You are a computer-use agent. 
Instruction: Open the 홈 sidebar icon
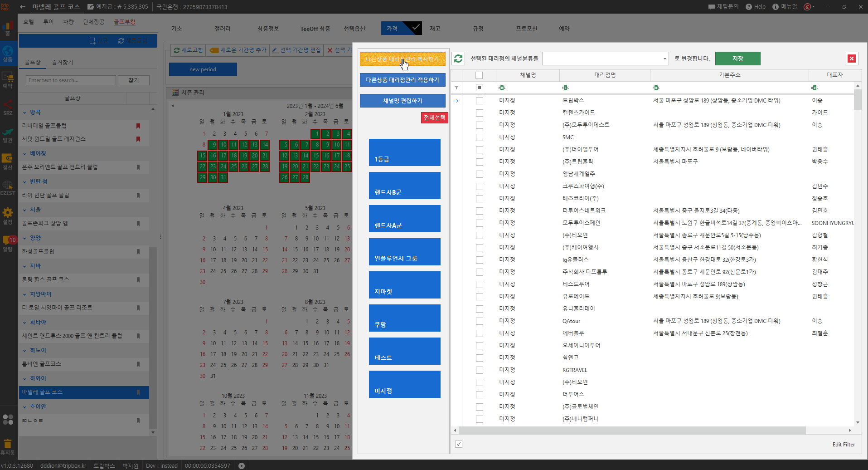pyautogui.click(x=8, y=28)
